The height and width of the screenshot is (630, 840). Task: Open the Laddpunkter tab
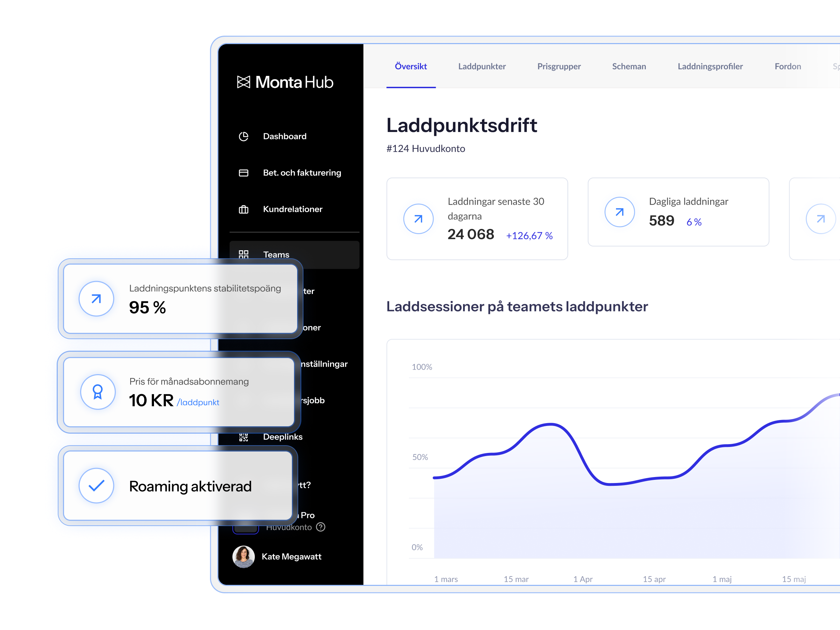482,66
